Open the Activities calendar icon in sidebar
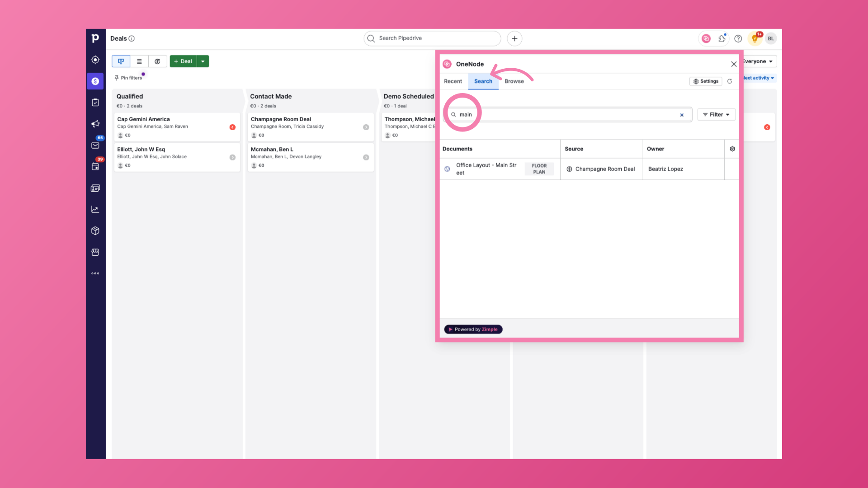The height and width of the screenshot is (488, 868). [x=95, y=167]
